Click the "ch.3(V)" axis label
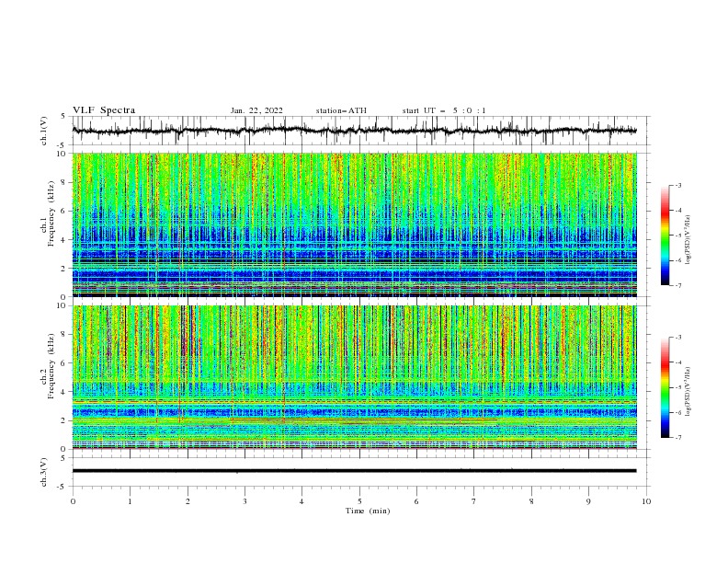 [x=44, y=472]
